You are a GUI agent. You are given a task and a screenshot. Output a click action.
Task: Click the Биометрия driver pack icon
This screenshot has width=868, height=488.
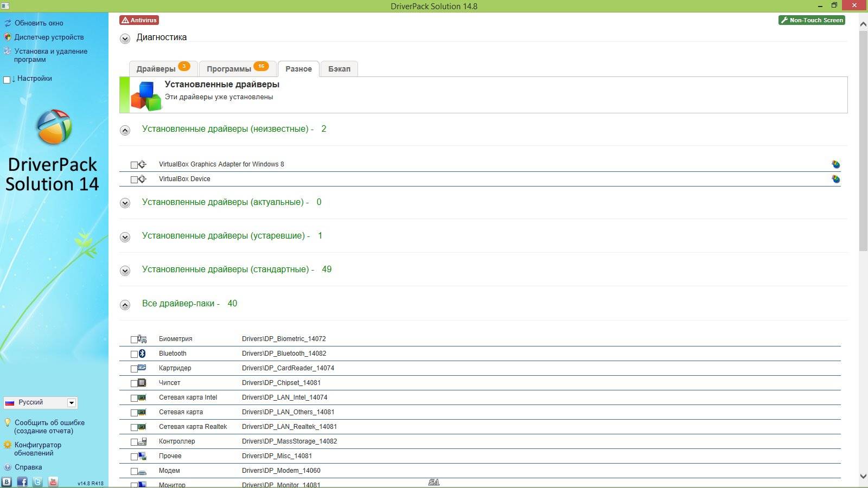click(142, 339)
